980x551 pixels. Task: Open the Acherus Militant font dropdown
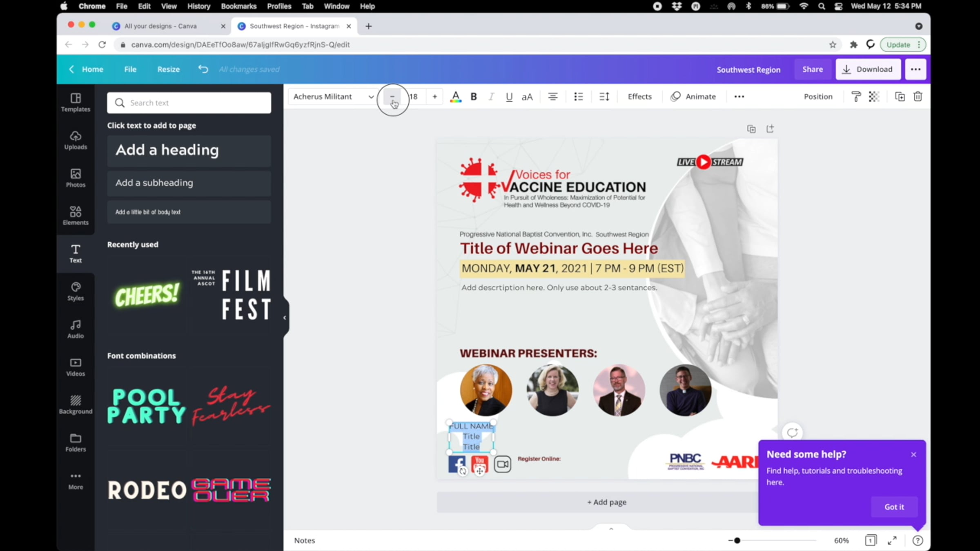[333, 97]
